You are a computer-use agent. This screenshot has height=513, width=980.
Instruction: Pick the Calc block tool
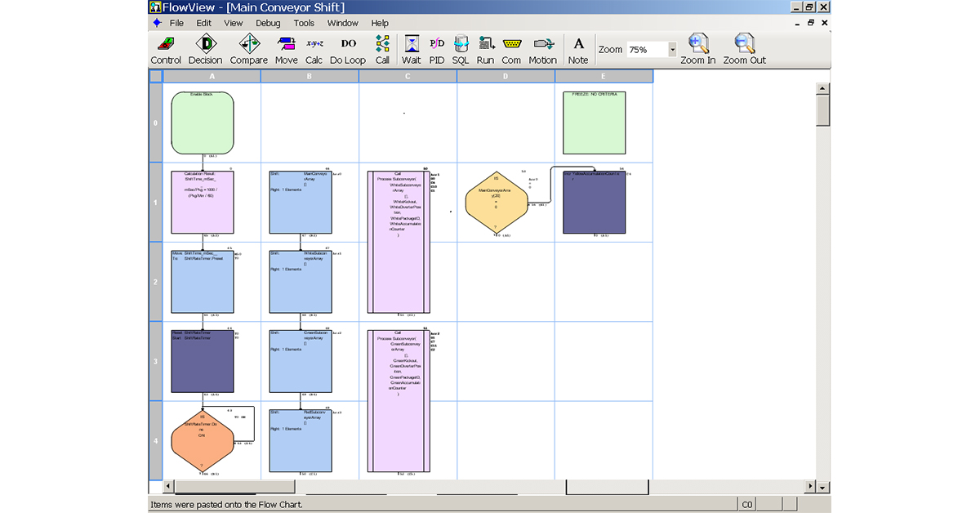[x=314, y=49]
